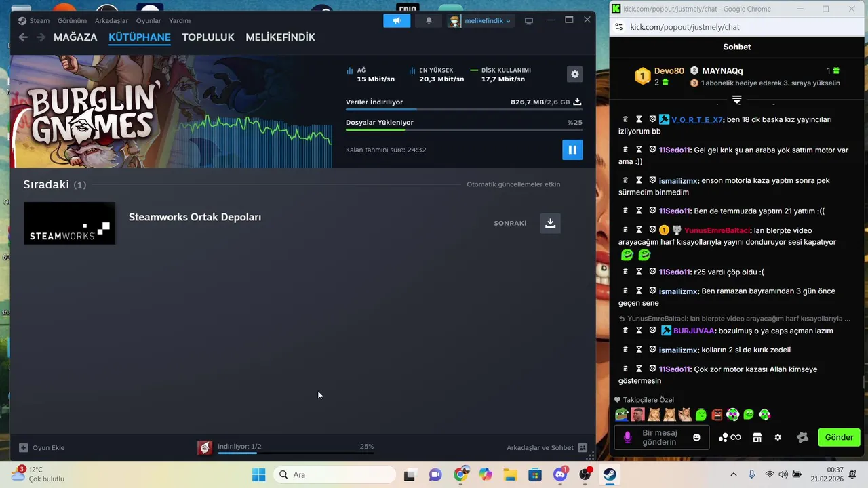
Task: Insert the red angry face emote
Action: coord(717,414)
